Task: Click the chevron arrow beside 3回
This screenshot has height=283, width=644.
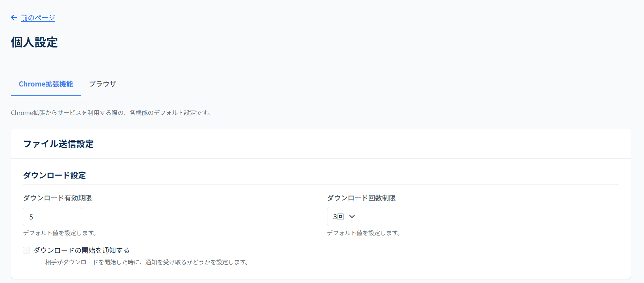Action: pos(352,217)
